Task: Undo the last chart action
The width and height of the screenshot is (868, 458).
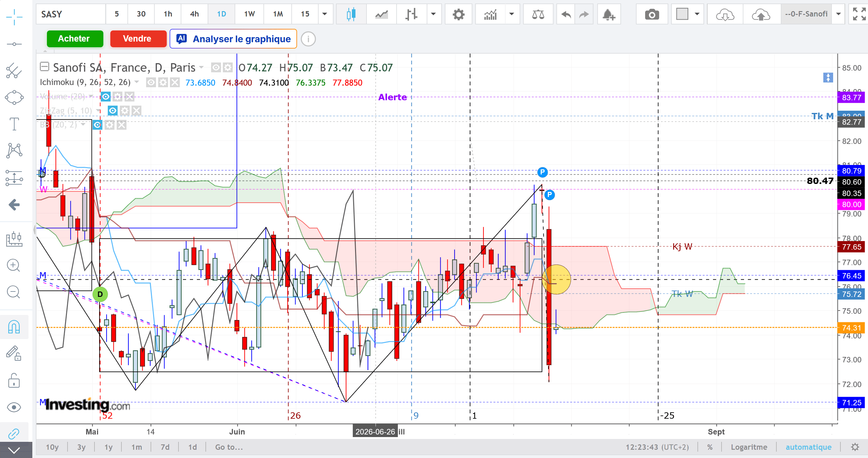Action: pos(566,14)
